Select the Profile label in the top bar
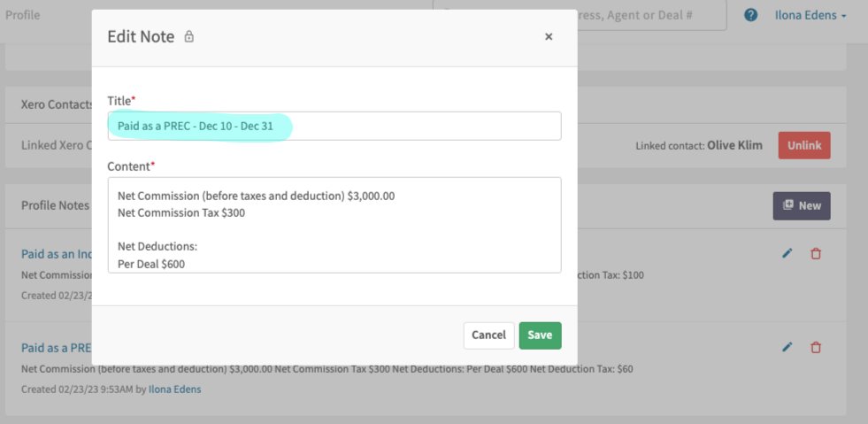Image resolution: width=868 pixels, height=424 pixels. click(23, 15)
